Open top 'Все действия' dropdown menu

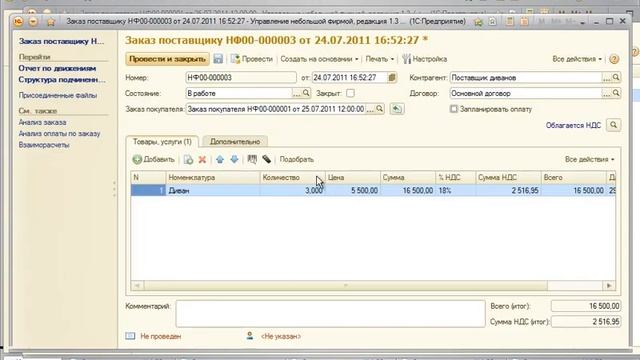(x=577, y=59)
